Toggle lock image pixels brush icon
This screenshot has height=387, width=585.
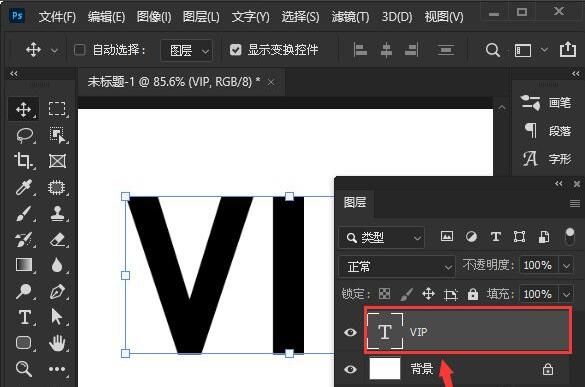pos(406,294)
